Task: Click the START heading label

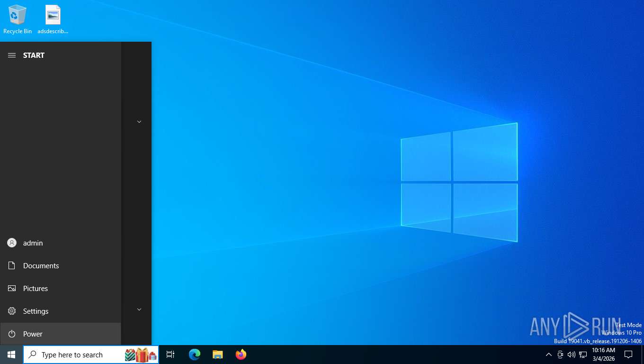Action: point(34,55)
